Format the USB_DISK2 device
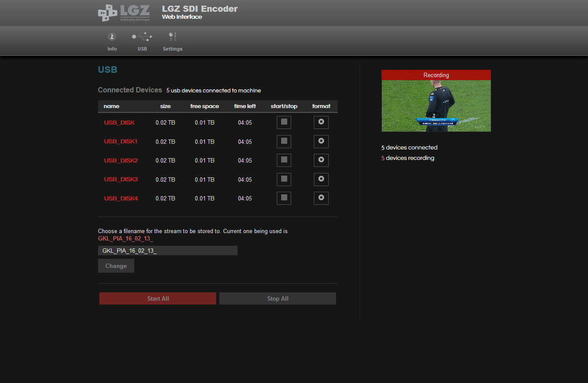 point(321,160)
